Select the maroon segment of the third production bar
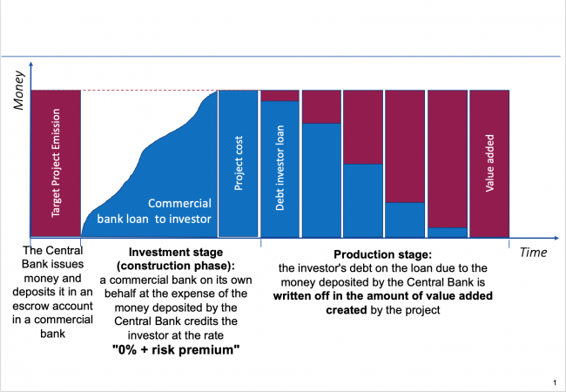The image size is (566, 392). [364, 127]
